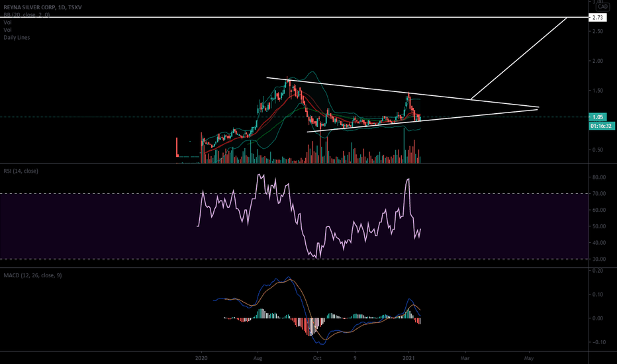Select the Vol legend entry directly below BB
Image resolution: width=617 pixels, height=364 pixels.
click(x=7, y=23)
